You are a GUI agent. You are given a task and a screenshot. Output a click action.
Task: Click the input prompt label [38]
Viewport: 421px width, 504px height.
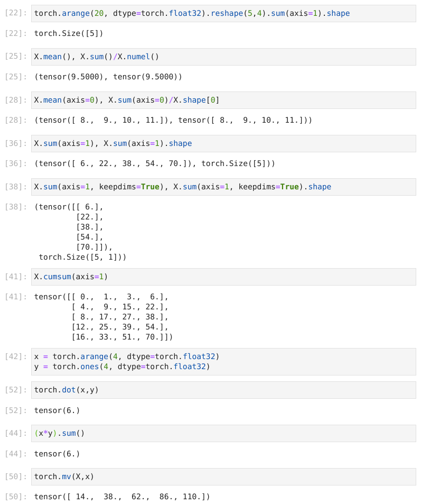[16, 187]
